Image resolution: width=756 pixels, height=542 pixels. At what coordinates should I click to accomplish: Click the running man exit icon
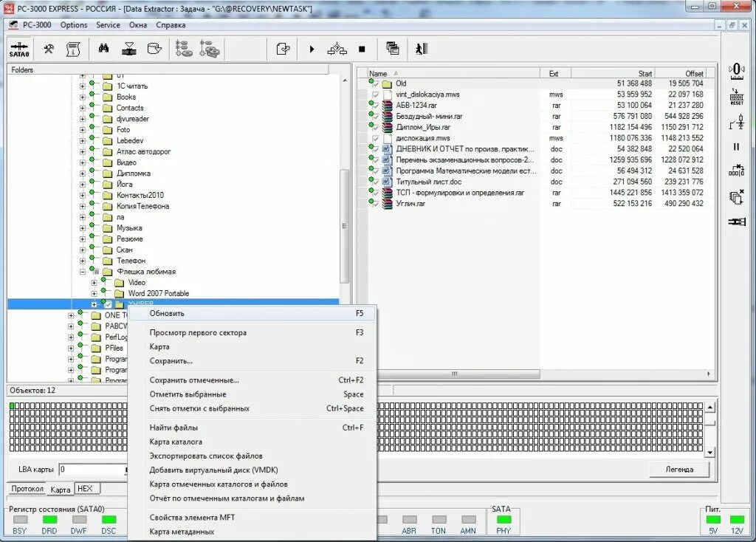(x=421, y=48)
